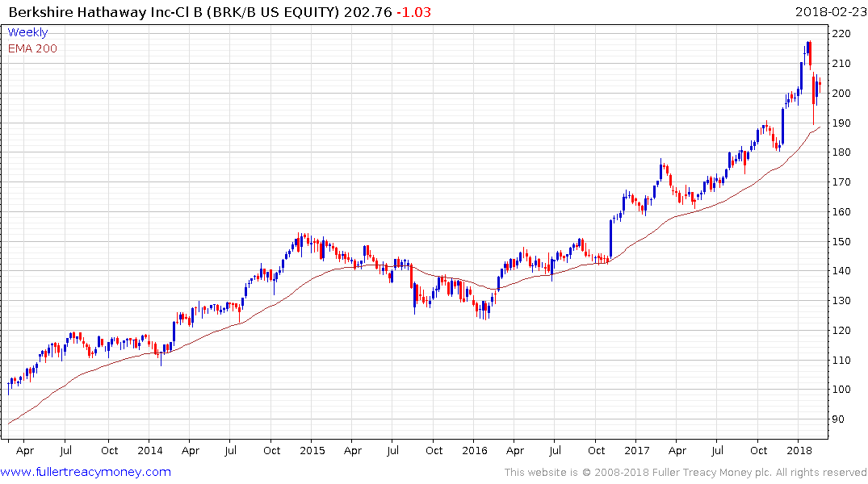
Task: Click the red price change -1.03
Action: pyautogui.click(x=413, y=11)
